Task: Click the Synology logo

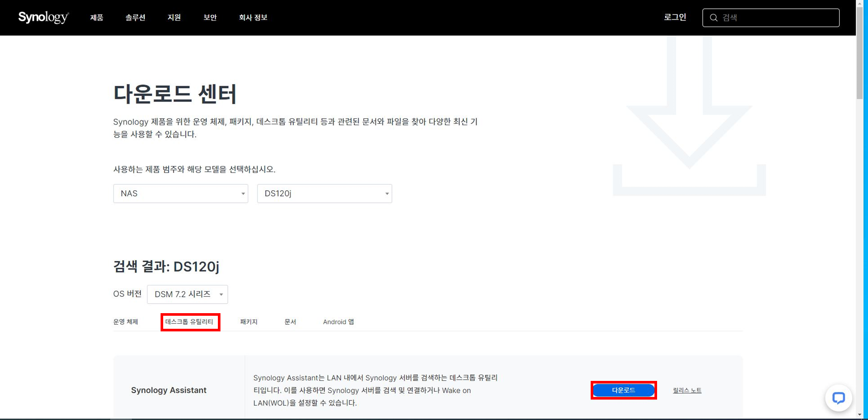Action: tap(43, 17)
